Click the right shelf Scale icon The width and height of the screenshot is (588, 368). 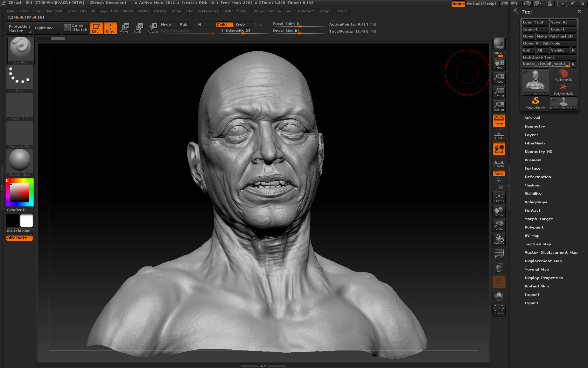[499, 226]
